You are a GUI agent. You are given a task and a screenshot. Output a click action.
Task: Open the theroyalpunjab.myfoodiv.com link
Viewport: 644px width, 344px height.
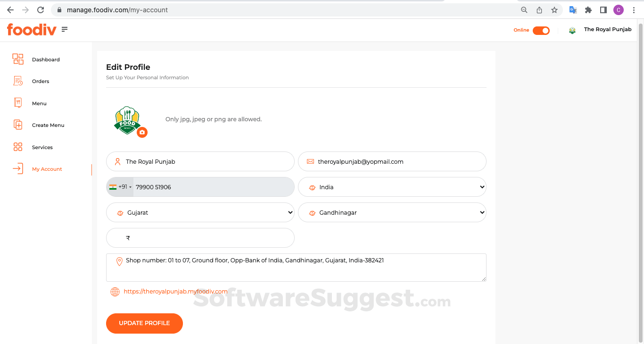point(175,292)
